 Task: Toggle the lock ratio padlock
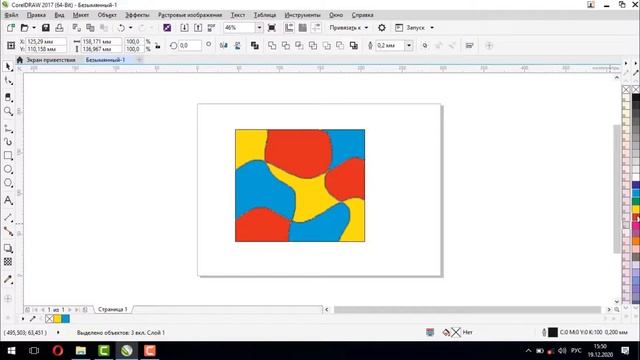point(158,45)
